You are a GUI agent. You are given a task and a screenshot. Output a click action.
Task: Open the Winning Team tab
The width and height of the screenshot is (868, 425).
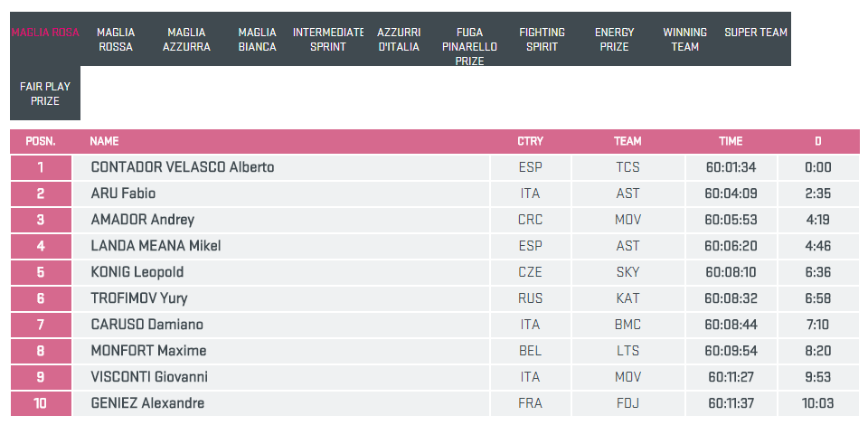[684, 40]
